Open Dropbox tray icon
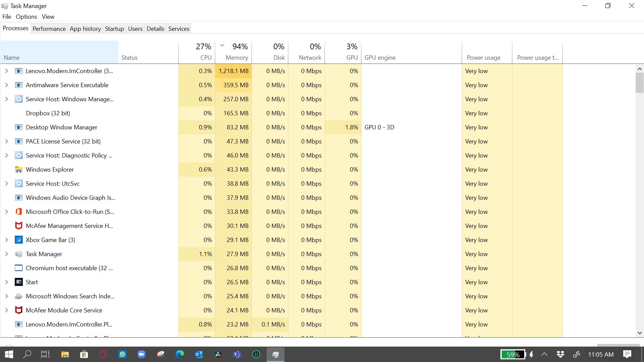Image resolution: width=644 pixels, height=362 pixels. (560, 354)
